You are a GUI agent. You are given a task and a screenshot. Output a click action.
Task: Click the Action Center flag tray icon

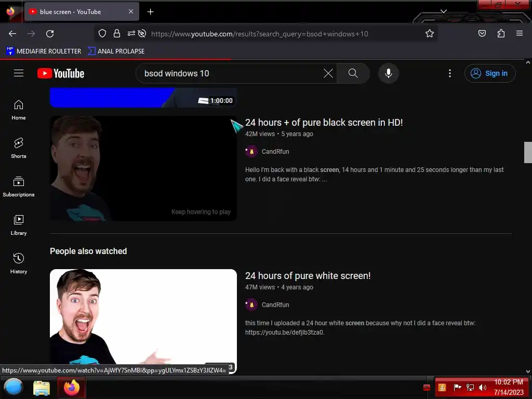click(x=457, y=388)
